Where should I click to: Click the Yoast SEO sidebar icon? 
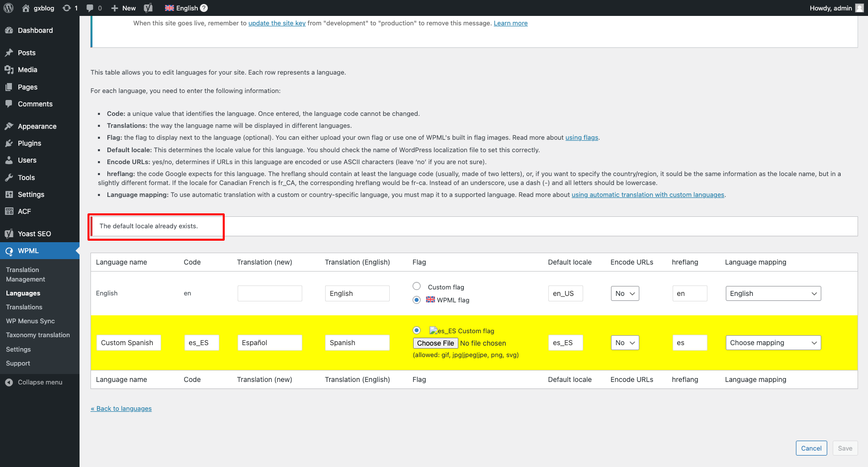click(9, 234)
